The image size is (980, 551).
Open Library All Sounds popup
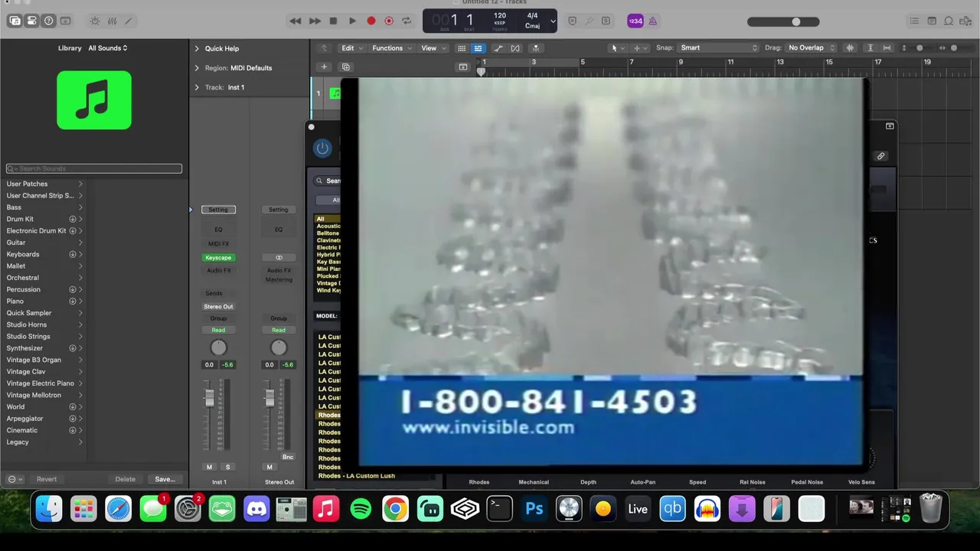[x=108, y=47]
